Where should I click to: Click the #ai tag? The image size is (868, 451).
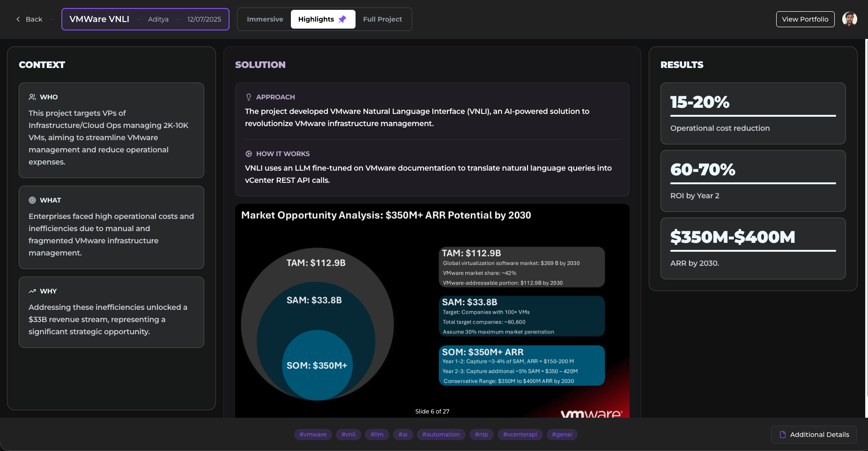(403, 435)
